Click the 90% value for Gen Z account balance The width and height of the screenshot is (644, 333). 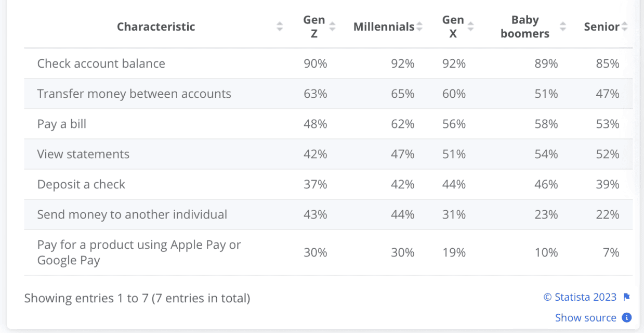pos(314,63)
